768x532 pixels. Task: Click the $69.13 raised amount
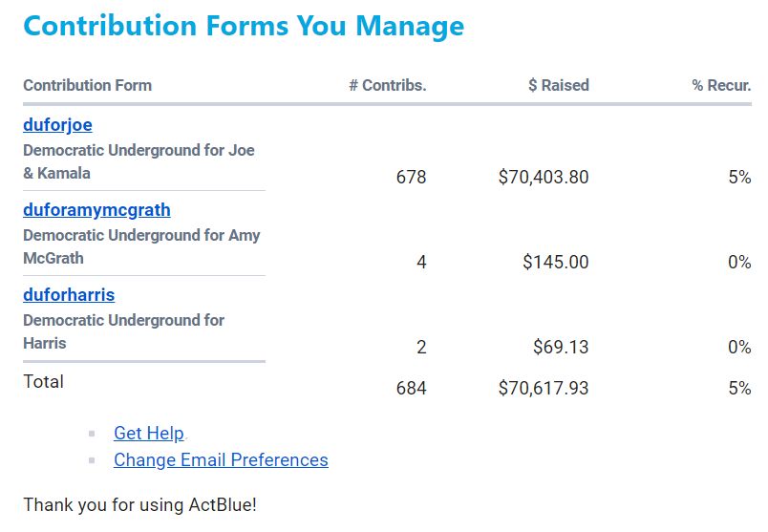coord(561,347)
